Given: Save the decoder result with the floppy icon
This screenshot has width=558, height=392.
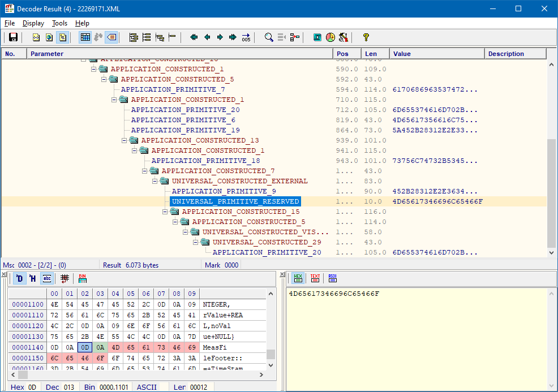Looking at the screenshot, I should tap(13, 37).
